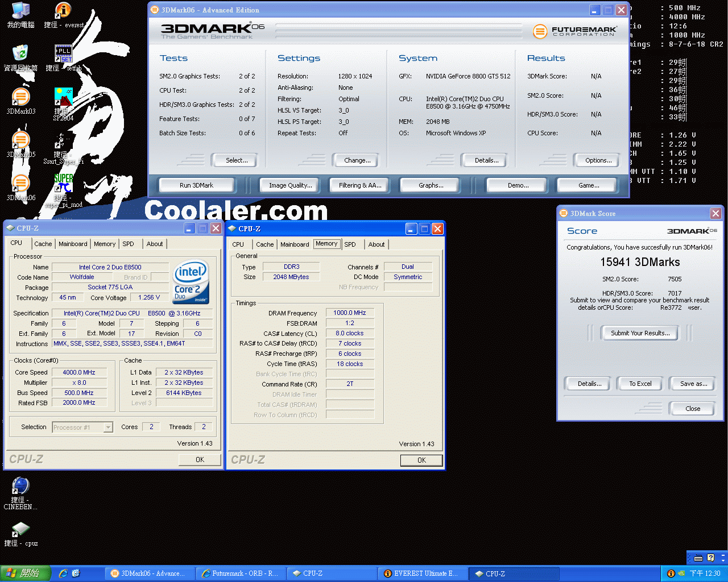Open SPD tab in the memory CPU-Z window
This screenshot has width=728, height=582.
350,244
